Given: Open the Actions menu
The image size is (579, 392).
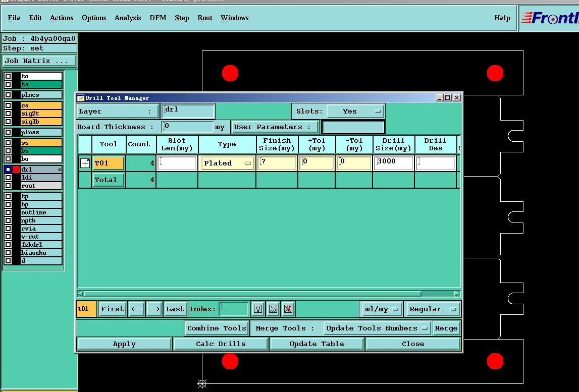Looking at the screenshot, I should 62,18.
